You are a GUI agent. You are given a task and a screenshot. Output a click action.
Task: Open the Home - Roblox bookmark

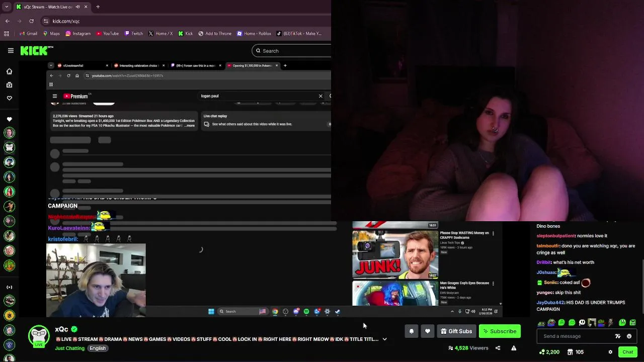[x=254, y=34]
